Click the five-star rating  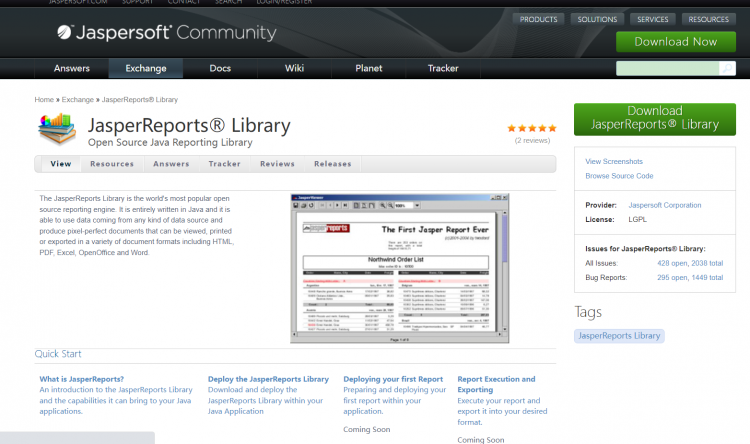pyautogui.click(x=532, y=128)
